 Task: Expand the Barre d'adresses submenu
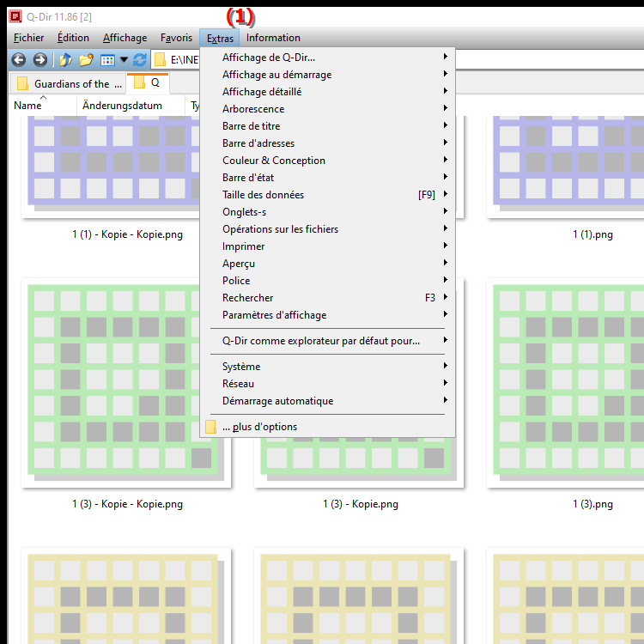click(x=327, y=143)
